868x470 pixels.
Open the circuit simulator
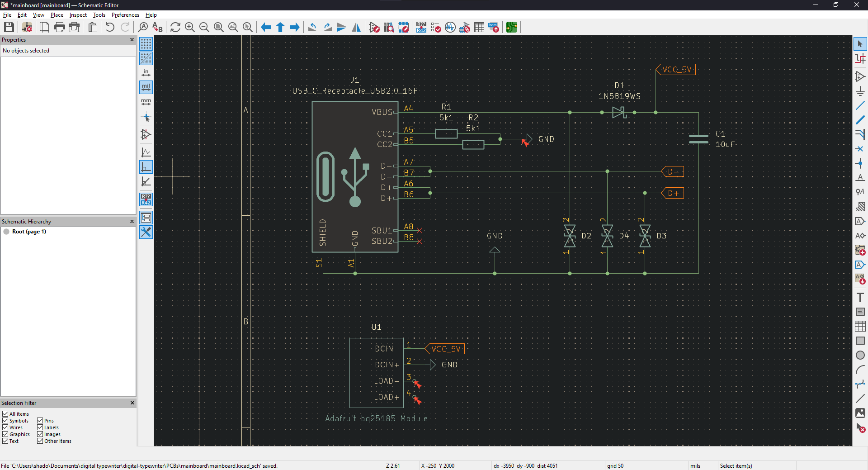[450, 28]
